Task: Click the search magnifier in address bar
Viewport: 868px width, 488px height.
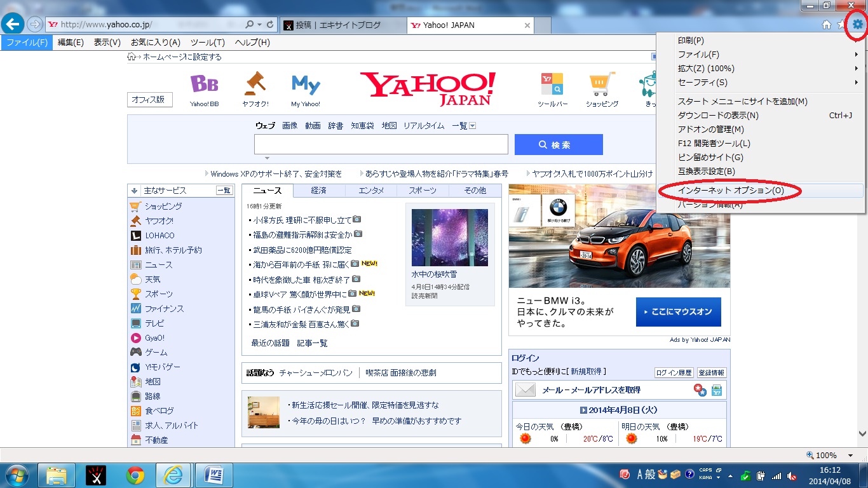Action: pos(250,25)
